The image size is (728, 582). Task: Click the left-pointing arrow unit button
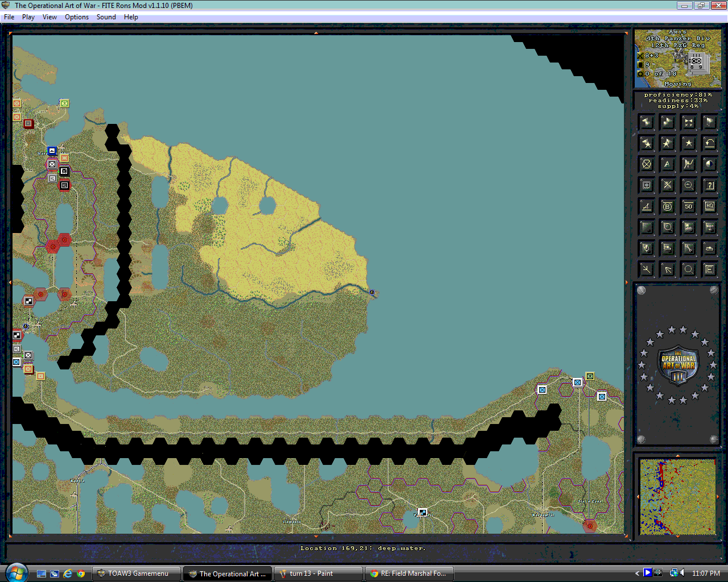pos(647,122)
